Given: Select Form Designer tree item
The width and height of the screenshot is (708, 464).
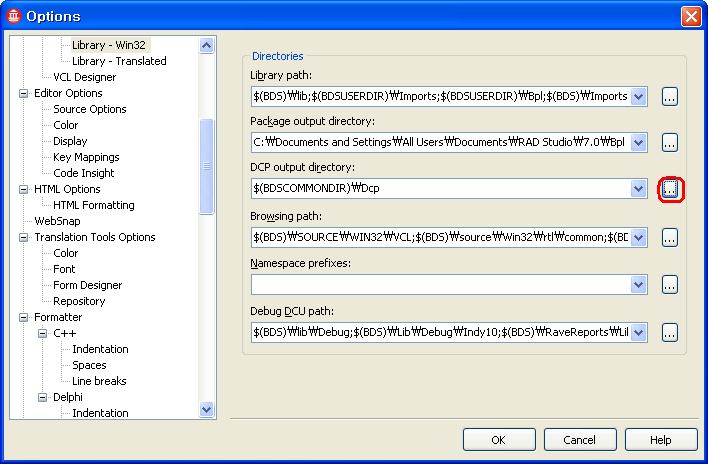Looking at the screenshot, I should coord(88,285).
